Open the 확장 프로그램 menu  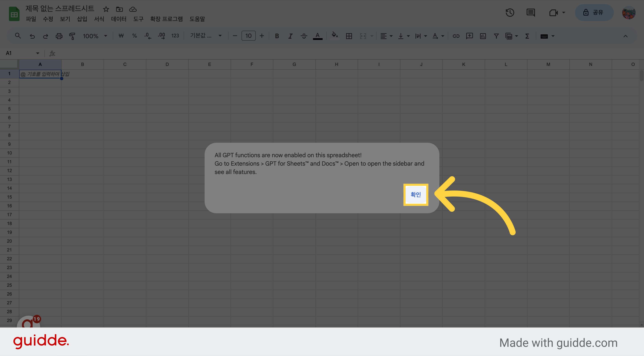coord(166,19)
